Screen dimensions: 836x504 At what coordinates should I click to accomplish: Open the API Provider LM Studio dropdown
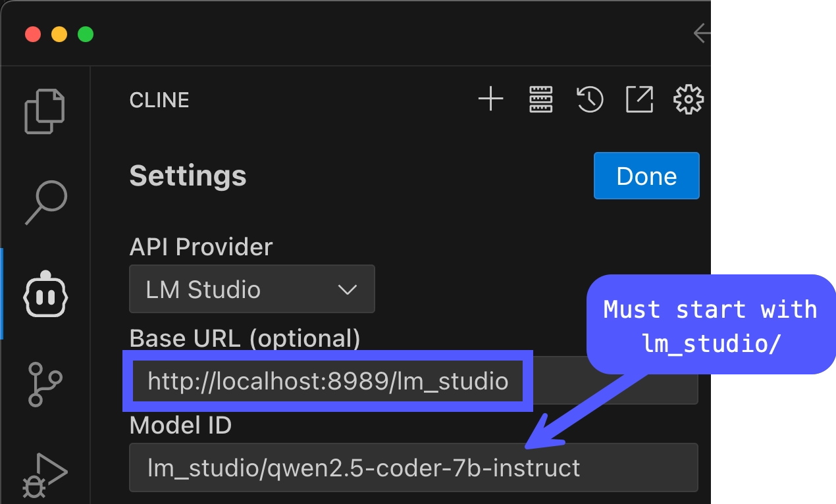click(x=252, y=289)
